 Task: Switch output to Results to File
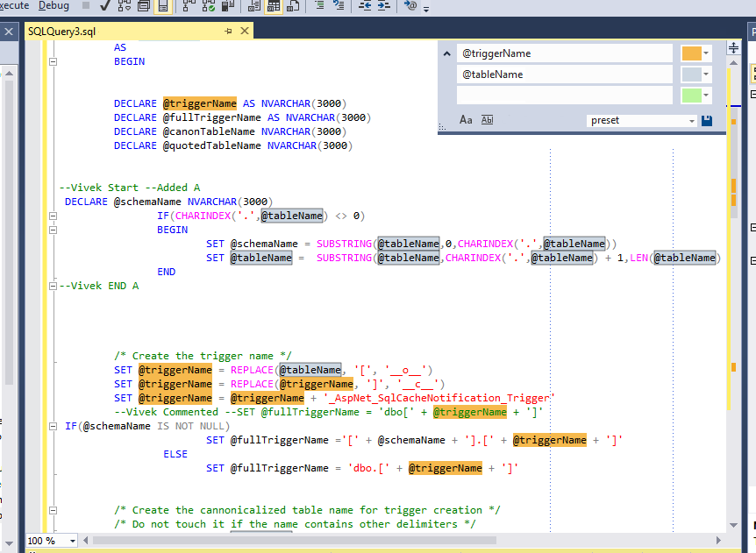tap(293, 5)
